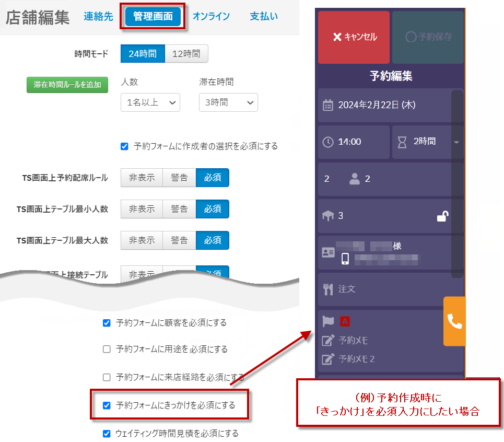This screenshot has width=504, height=442.
Task: Click the calendar icon beside 2024年2月22日
Action: click(x=328, y=105)
